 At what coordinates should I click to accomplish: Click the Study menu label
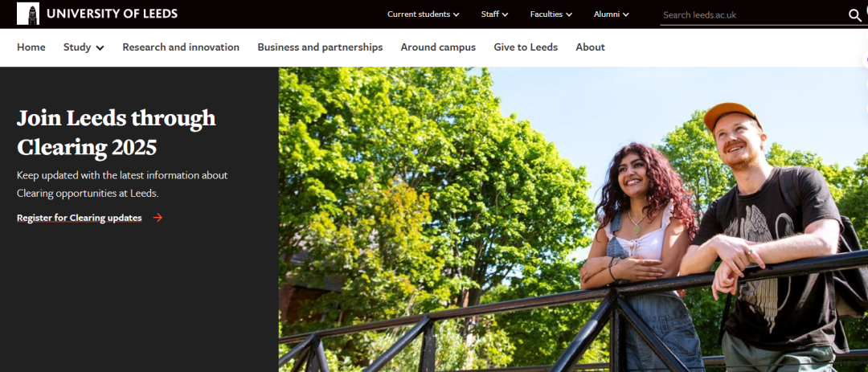pos(77,47)
